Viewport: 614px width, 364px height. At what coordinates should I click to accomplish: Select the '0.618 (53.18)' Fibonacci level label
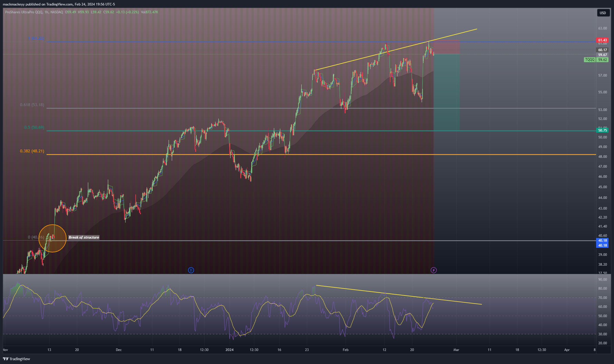point(32,105)
